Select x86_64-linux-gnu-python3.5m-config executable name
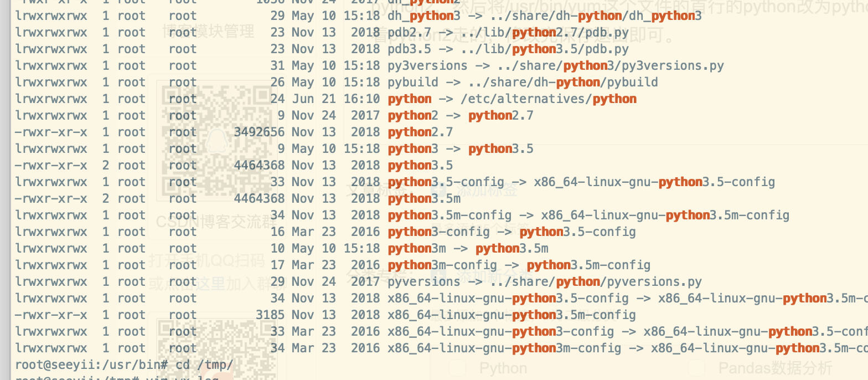 click(512, 315)
